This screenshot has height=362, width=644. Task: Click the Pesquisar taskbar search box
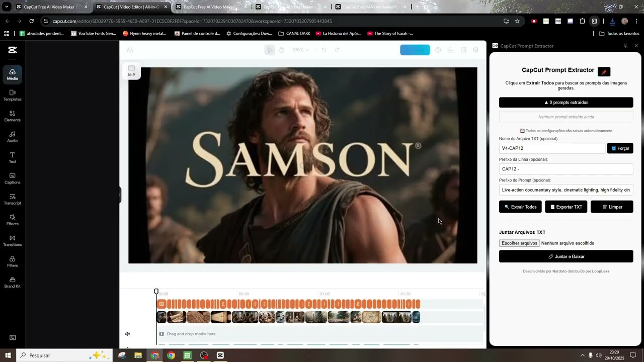63,355
